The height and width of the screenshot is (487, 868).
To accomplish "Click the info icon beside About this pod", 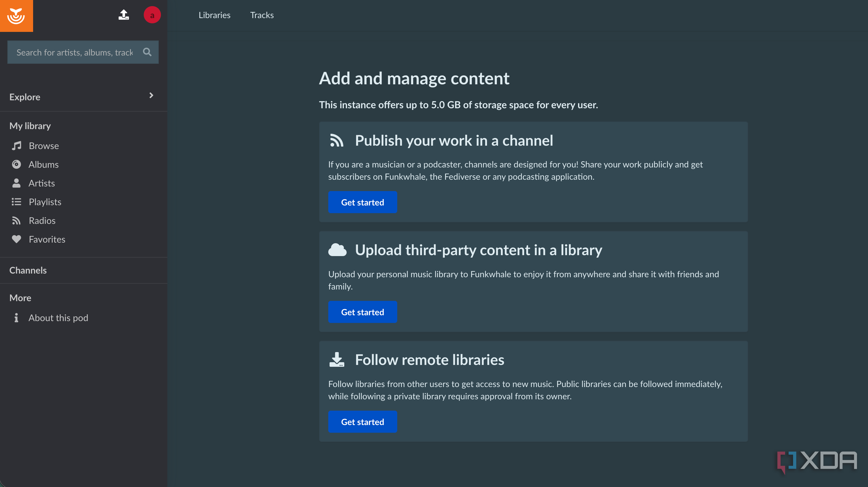I will click(16, 318).
